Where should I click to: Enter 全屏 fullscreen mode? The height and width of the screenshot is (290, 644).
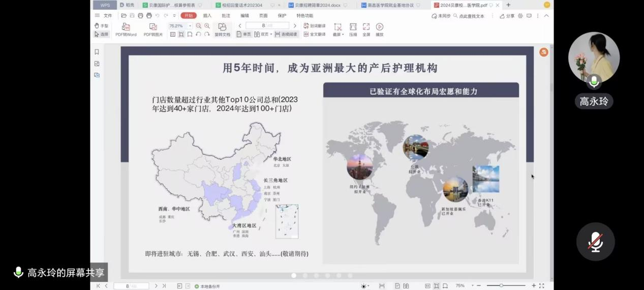(366, 26)
